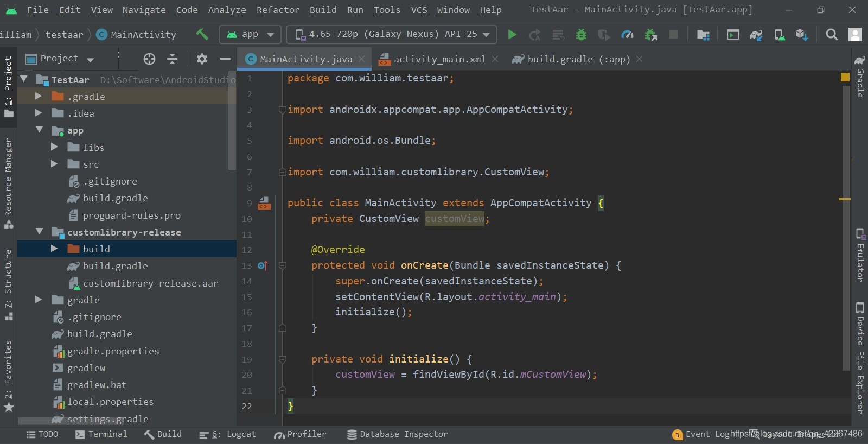
Task: Collapse the customlibrary-release module node
Action: 39,232
